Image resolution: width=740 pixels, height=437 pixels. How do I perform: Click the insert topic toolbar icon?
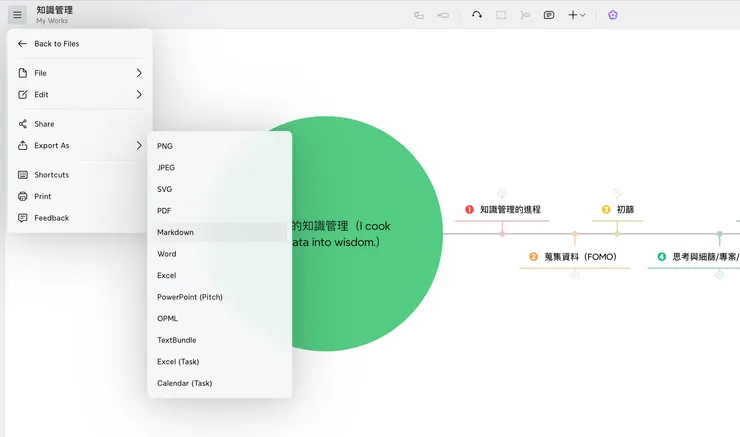click(x=443, y=15)
